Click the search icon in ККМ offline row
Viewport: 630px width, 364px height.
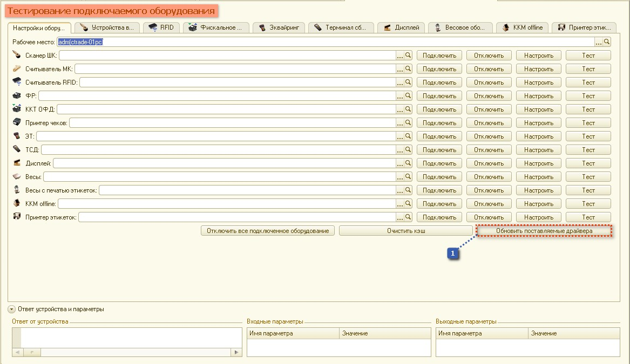[x=408, y=204]
